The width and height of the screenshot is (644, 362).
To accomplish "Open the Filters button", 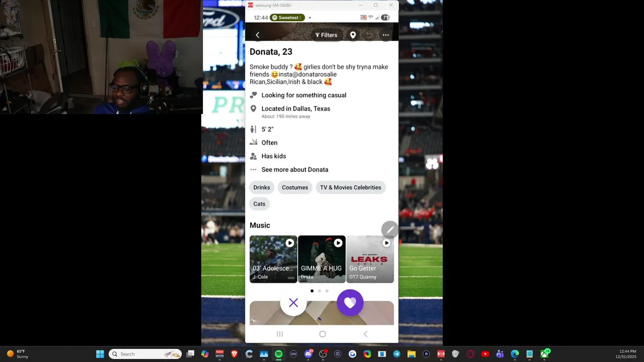I will pyautogui.click(x=327, y=35).
